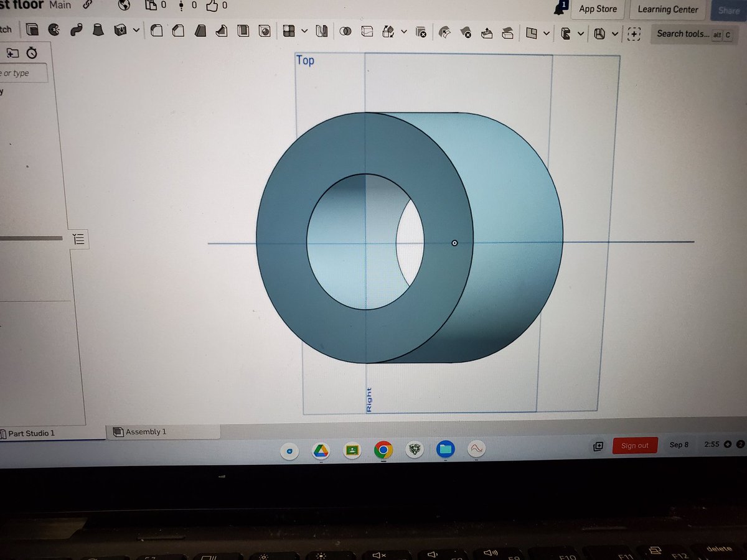Select the Delete face tool
The image size is (747, 560).
coord(465,32)
